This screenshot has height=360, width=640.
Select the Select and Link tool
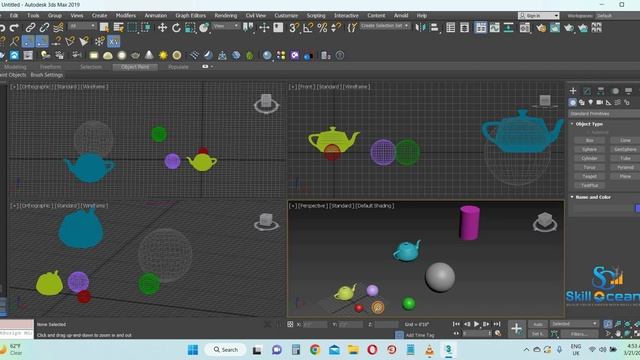pos(30,28)
